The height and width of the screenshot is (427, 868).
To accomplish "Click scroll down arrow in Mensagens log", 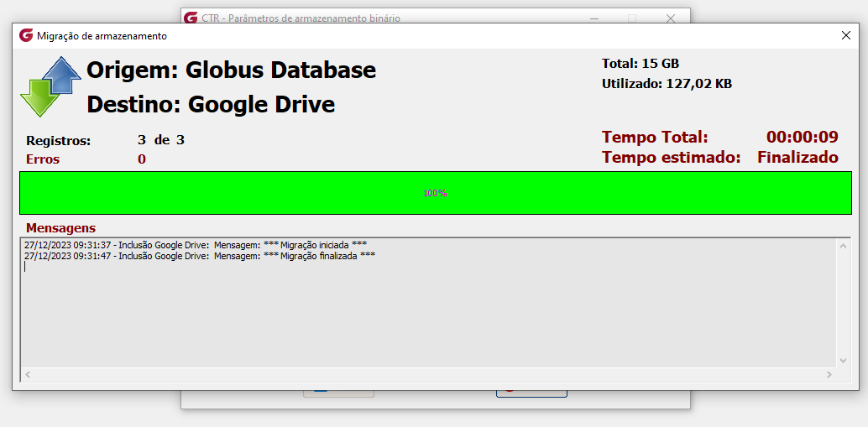I will [x=843, y=360].
